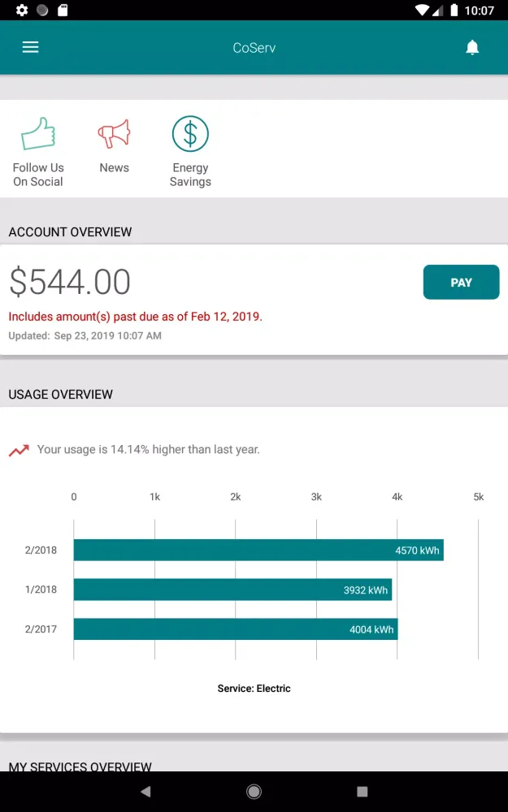The image size is (508, 812).
Task: Tap the settings gear in the status bar
Action: (x=22, y=10)
